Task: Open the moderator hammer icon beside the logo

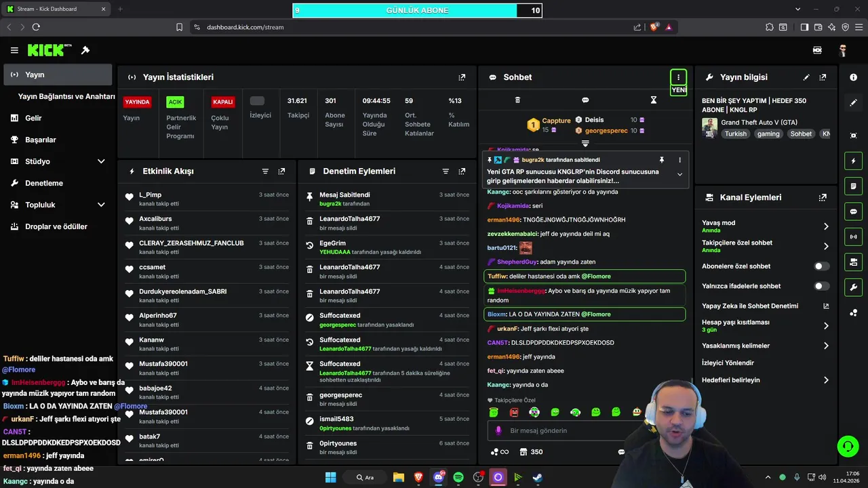Action: point(85,50)
